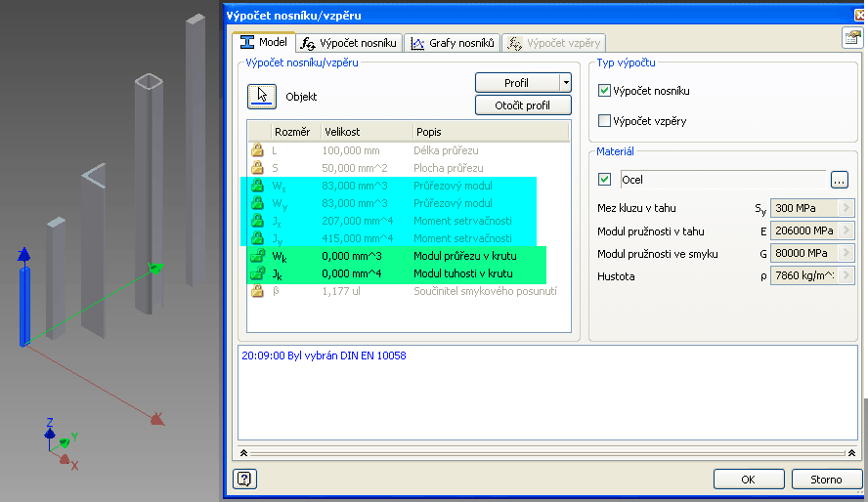
Task: Open the Grafy nosníků tab
Action: pos(455,43)
